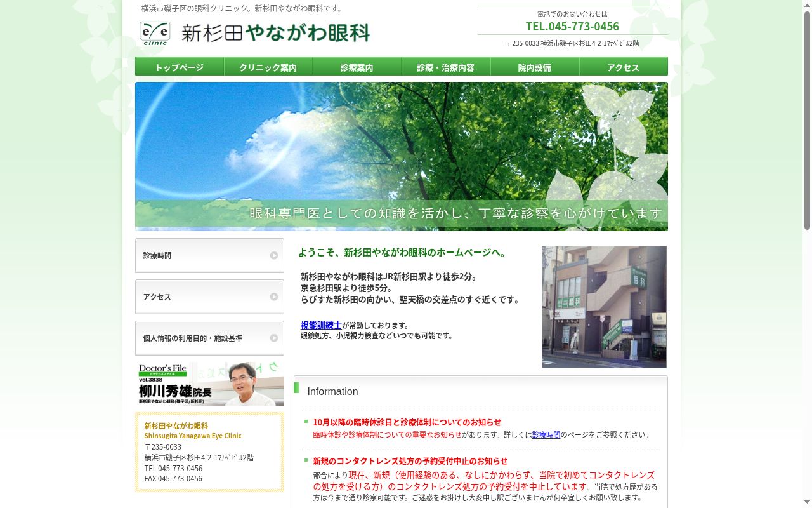Open the 診療・治療内容 menu item
Screen dimensions: 812x508
tap(446, 67)
